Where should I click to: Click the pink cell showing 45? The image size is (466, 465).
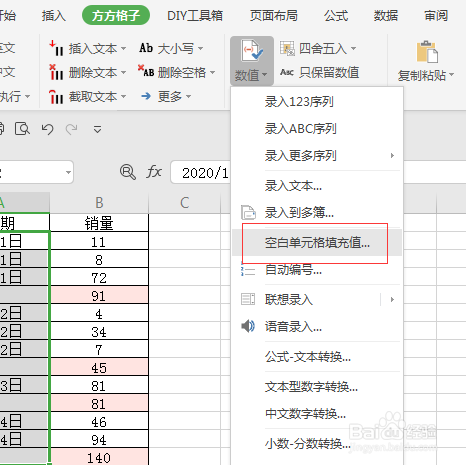point(99,367)
